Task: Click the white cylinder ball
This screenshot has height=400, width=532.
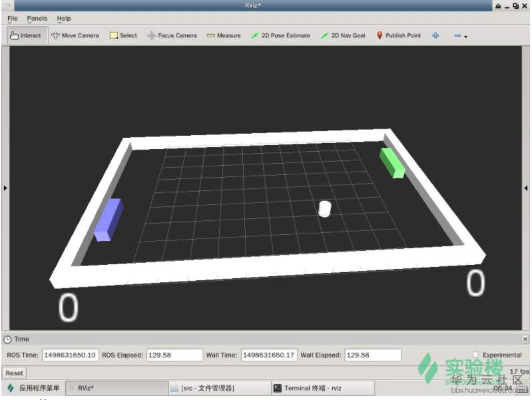Action: coord(325,208)
